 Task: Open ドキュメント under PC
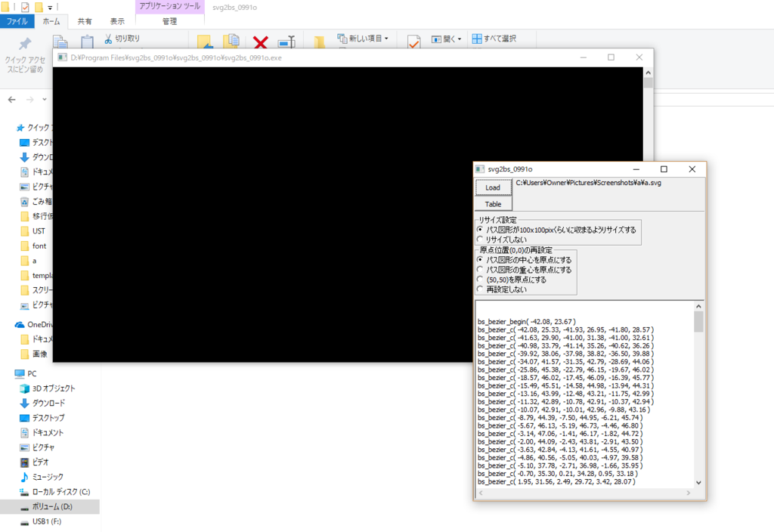click(42, 432)
